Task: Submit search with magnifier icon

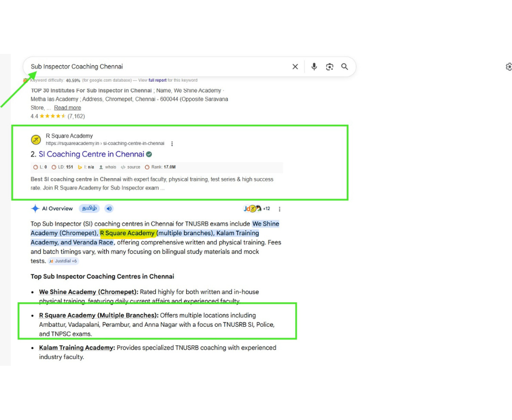Action: (x=344, y=66)
